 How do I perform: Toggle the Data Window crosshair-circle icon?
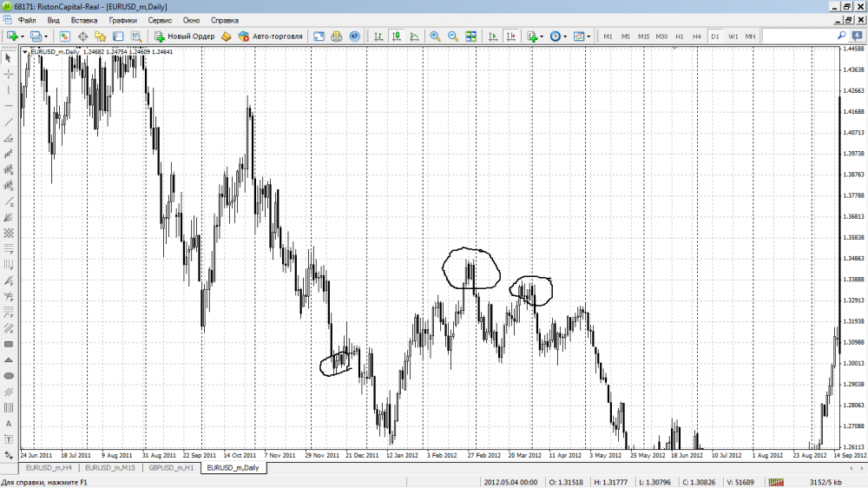coord(82,36)
